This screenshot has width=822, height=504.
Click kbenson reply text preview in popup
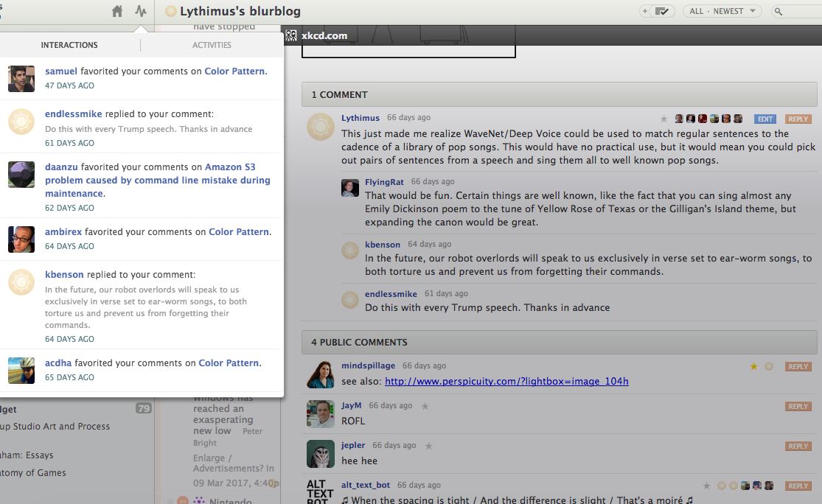(x=146, y=307)
